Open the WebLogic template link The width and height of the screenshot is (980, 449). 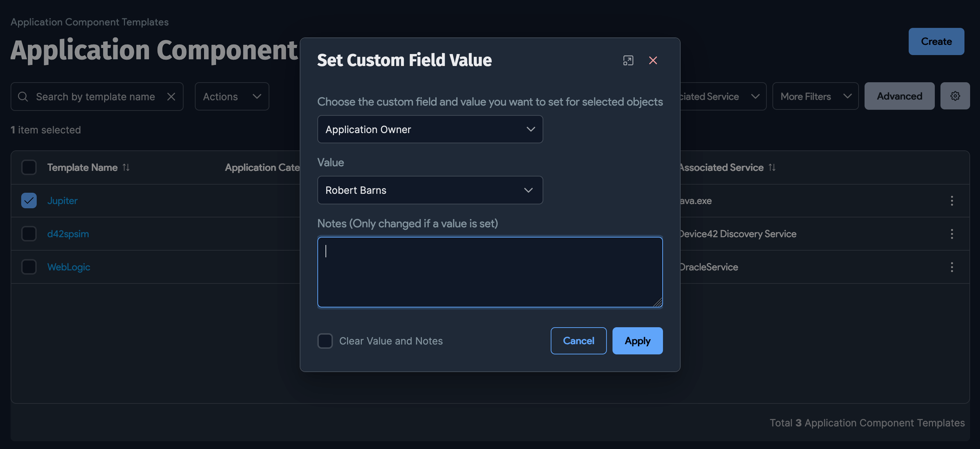click(68, 267)
